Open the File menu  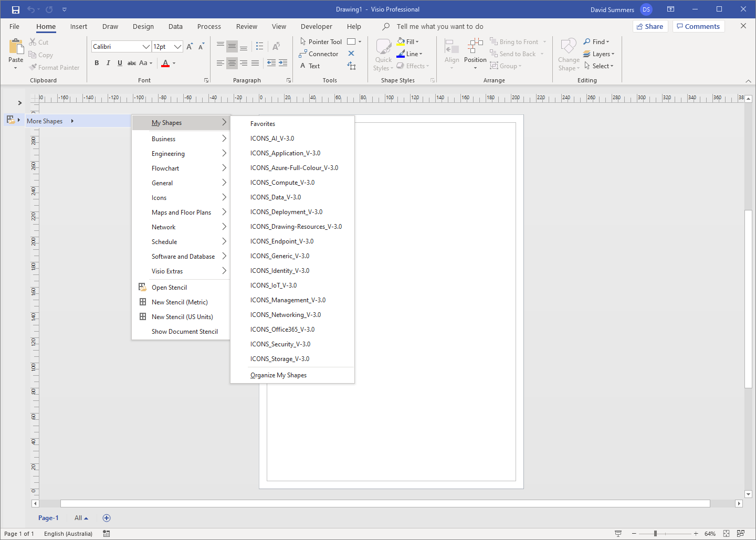[15, 26]
